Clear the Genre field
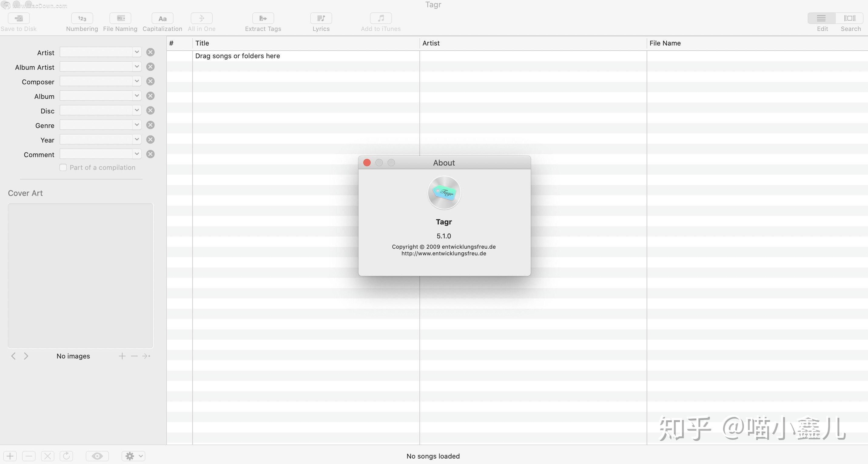Image resolution: width=868 pixels, height=464 pixels. (150, 125)
